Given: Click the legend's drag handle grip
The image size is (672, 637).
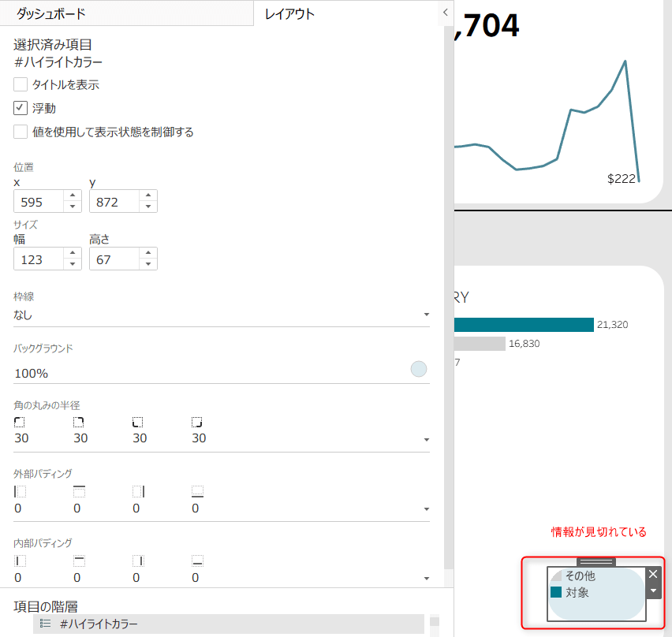Looking at the screenshot, I should (596, 561).
